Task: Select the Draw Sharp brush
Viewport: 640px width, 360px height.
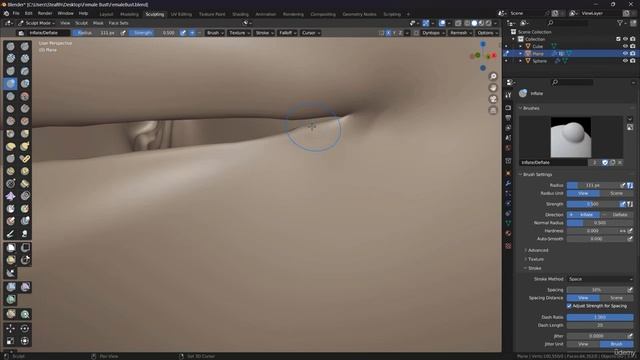Action: point(25,47)
